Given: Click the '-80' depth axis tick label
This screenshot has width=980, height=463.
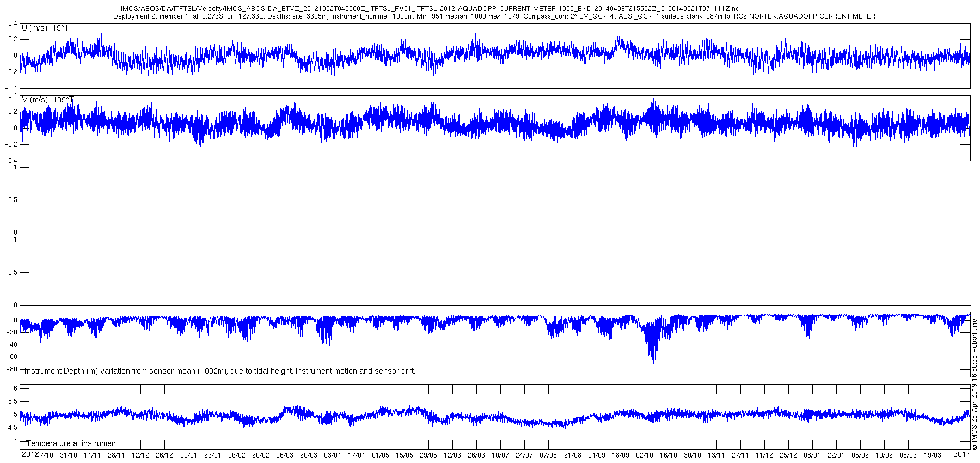Looking at the screenshot, I should pos(11,369).
